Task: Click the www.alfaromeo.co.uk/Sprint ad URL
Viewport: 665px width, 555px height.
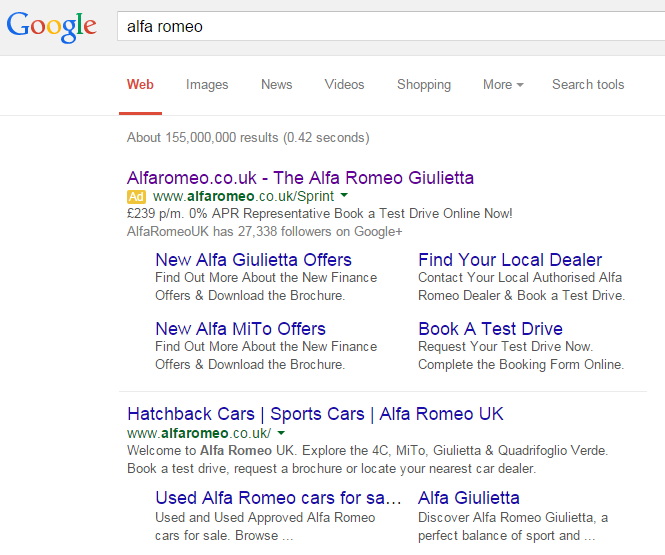Action: click(243, 196)
